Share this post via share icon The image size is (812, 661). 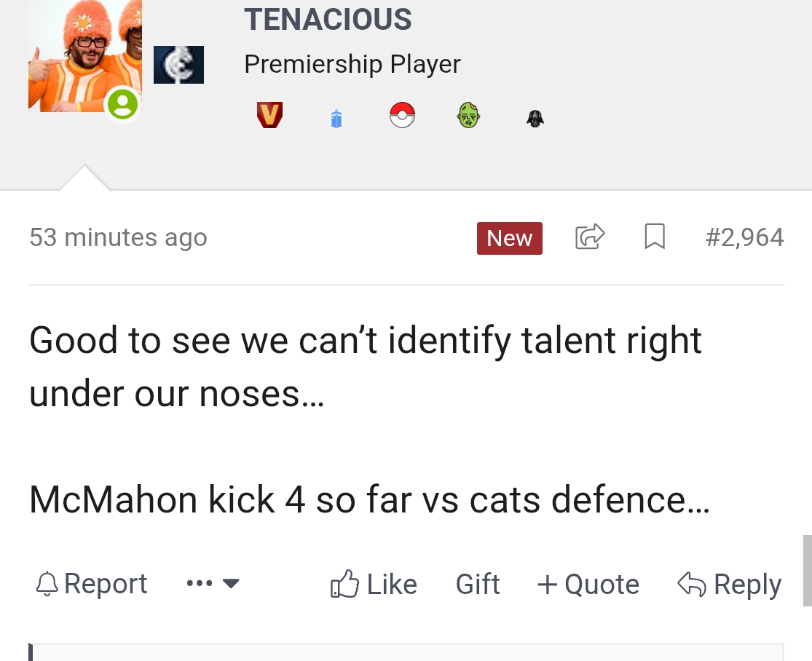coord(590,237)
